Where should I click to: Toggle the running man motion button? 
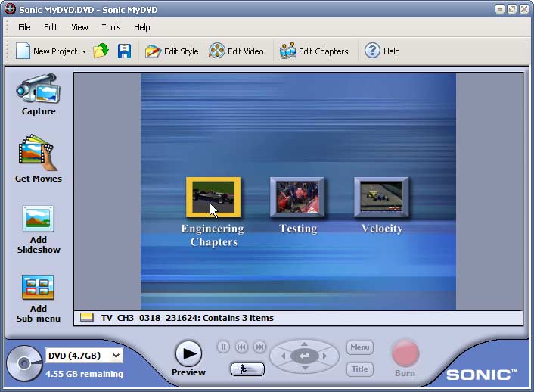click(x=247, y=369)
